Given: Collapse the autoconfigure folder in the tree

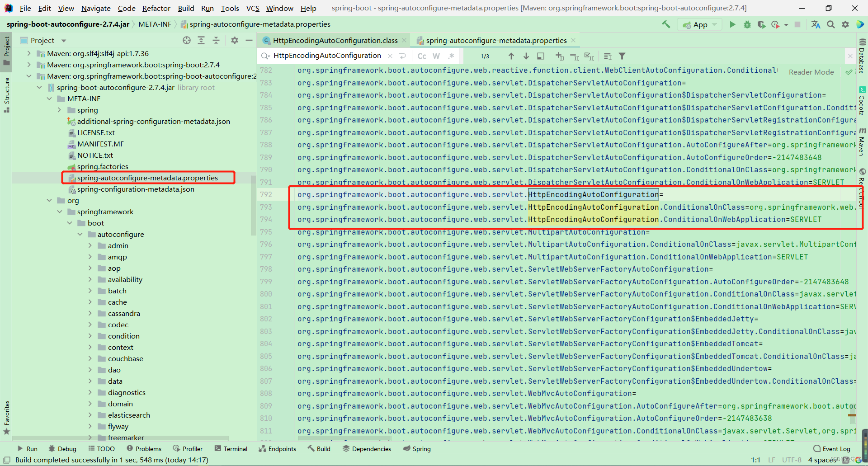Looking at the screenshot, I should coord(80,234).
